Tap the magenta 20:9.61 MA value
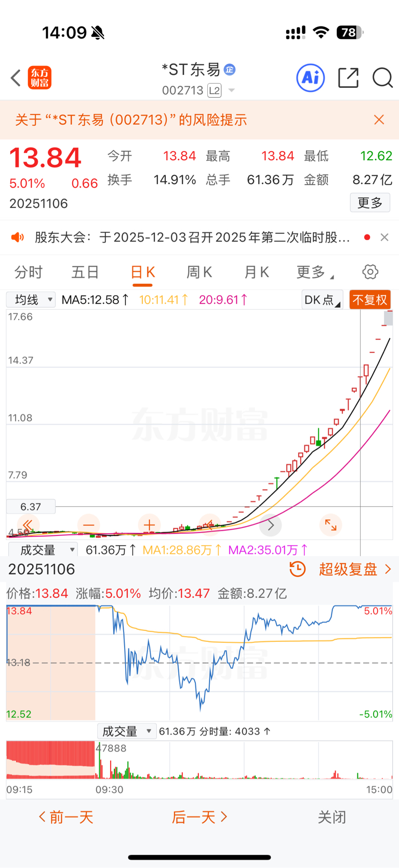Viewport: 399px width, 868px height. click(223, 300)
